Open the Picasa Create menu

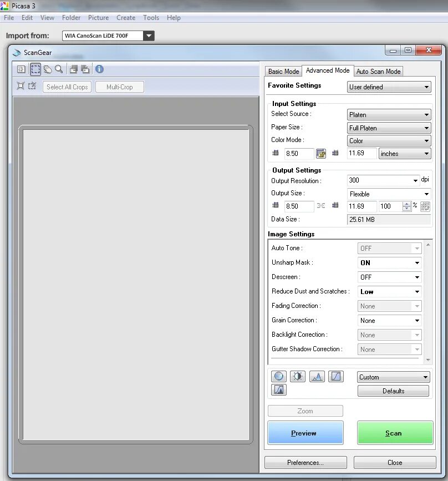[126, 18]
